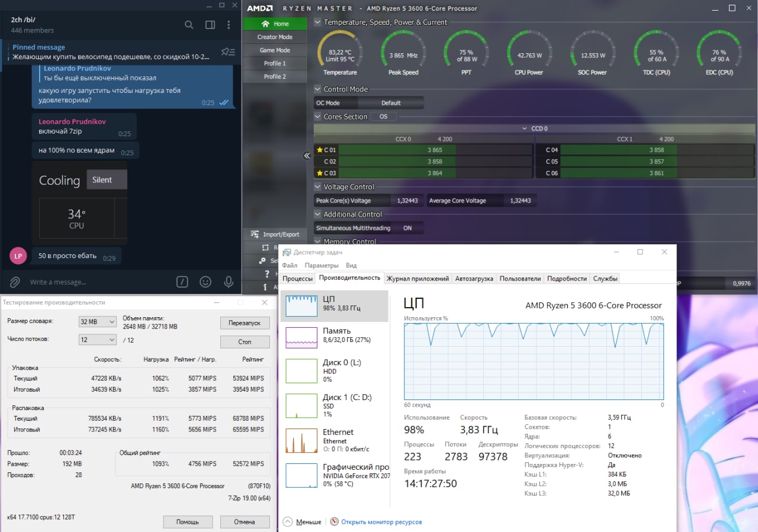Switch to Creator Mode in Ryzen Master

point(275,37)
